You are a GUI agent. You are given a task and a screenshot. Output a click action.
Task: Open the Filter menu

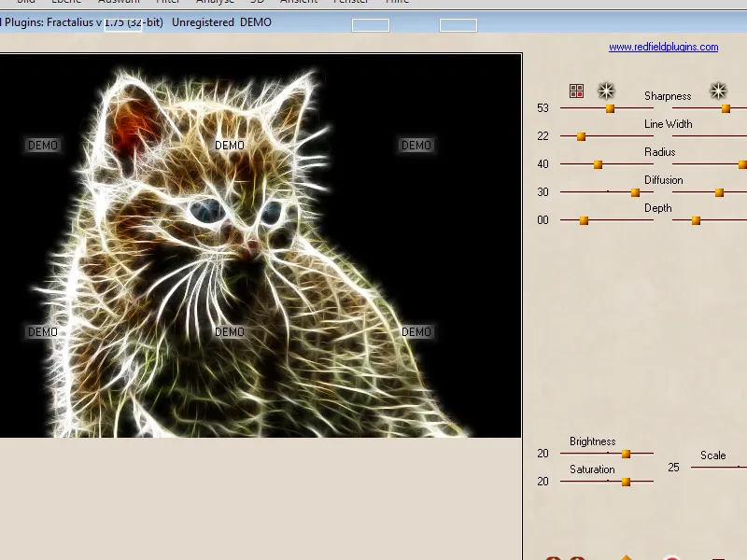tap(169, 2)
